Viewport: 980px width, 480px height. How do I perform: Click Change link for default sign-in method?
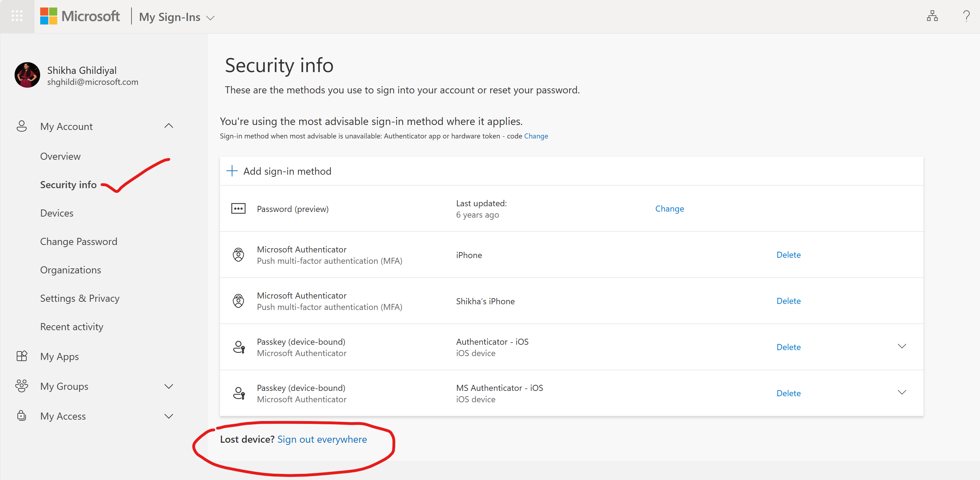pyautogui.click(x=535, y=136)
